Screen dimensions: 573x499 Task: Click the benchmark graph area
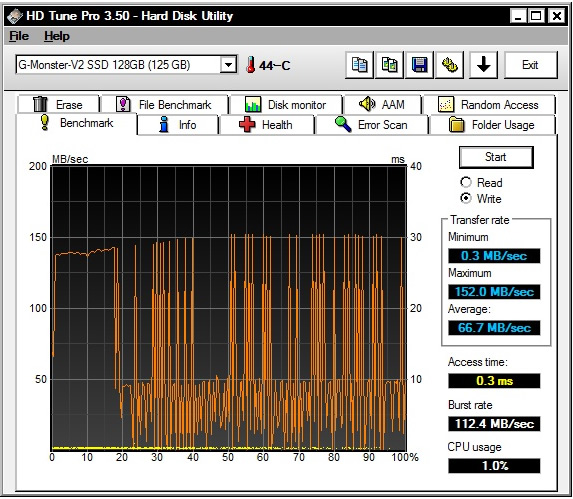(229, 308)
